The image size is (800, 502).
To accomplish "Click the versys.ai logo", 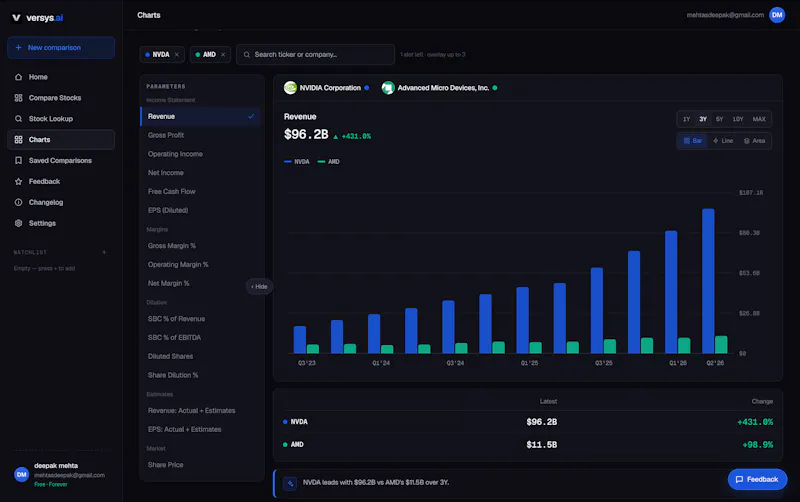I will (x=37, y=18).
